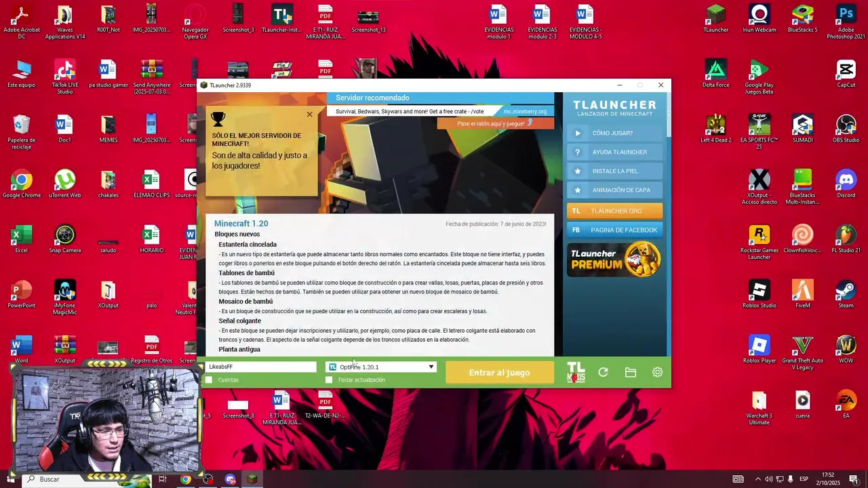Open Adobe Acrobat DC desktop icon

(x=22, y=22)
